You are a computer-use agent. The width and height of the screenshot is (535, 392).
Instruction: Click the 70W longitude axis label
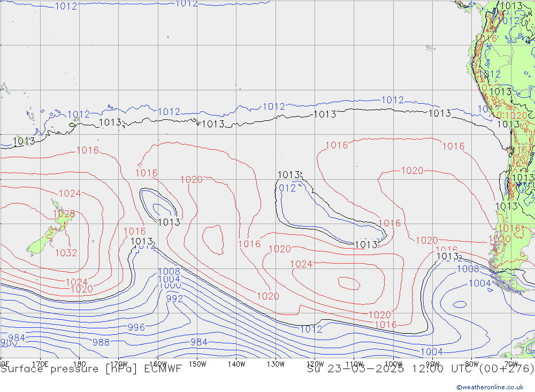coord(511,364)
